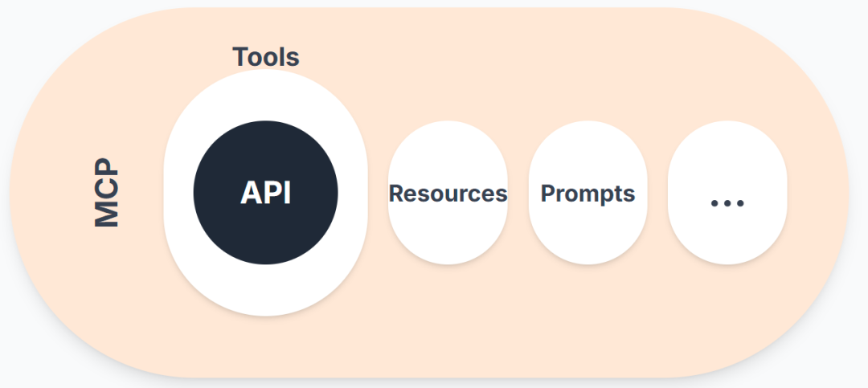Click the Resources text label
Viewport: 868px width, 388px height.
pyautogui.click(x=448, y=193)
